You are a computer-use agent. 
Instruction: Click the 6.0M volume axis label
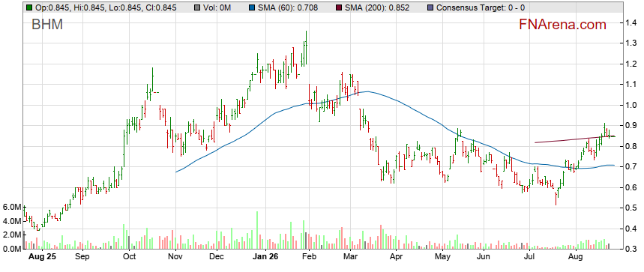click(x=12, y=208)
